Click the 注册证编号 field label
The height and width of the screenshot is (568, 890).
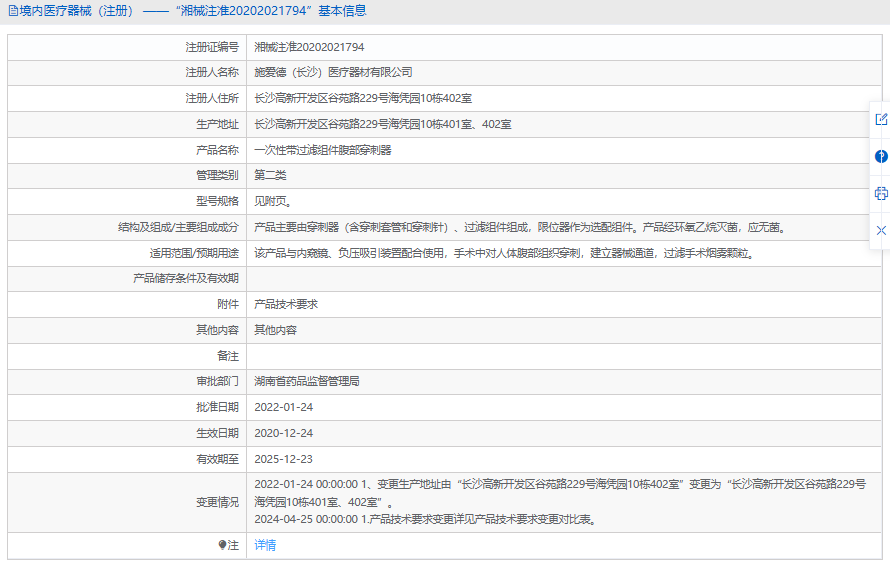[212, 47]
